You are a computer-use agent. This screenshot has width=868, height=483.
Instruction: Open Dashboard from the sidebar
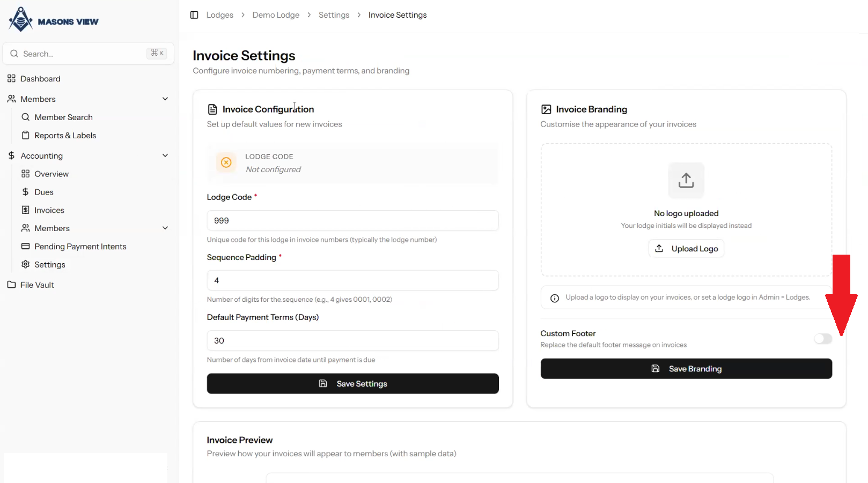[x=40, y=79]
